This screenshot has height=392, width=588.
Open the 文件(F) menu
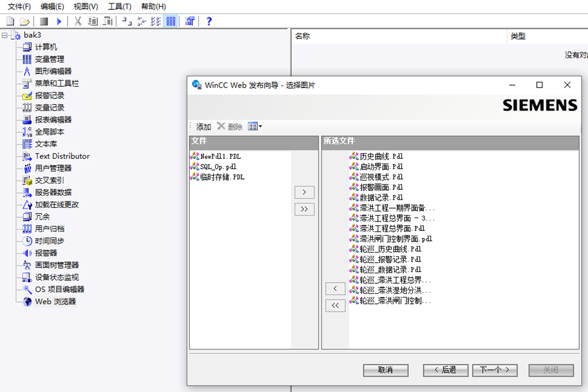(x=19, y=6)
